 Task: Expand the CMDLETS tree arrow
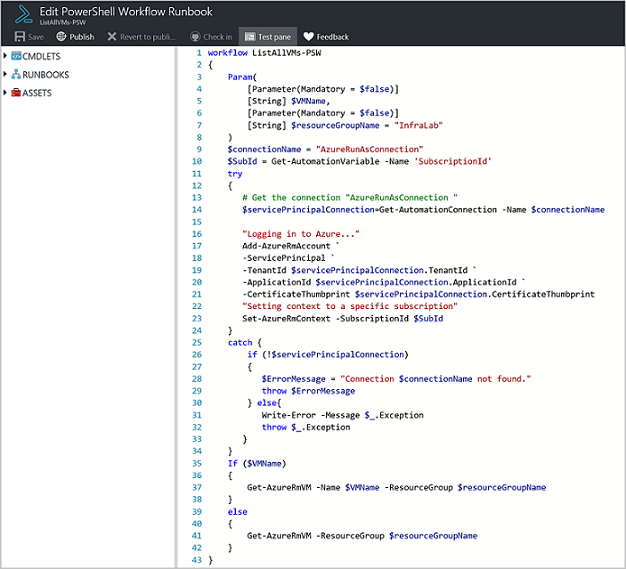(x=5, y=57)
